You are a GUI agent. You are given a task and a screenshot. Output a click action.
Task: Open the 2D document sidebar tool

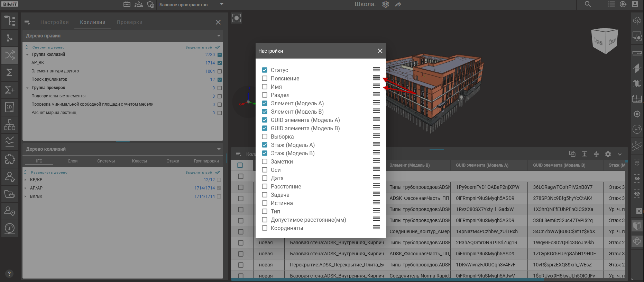coord(10,107)
